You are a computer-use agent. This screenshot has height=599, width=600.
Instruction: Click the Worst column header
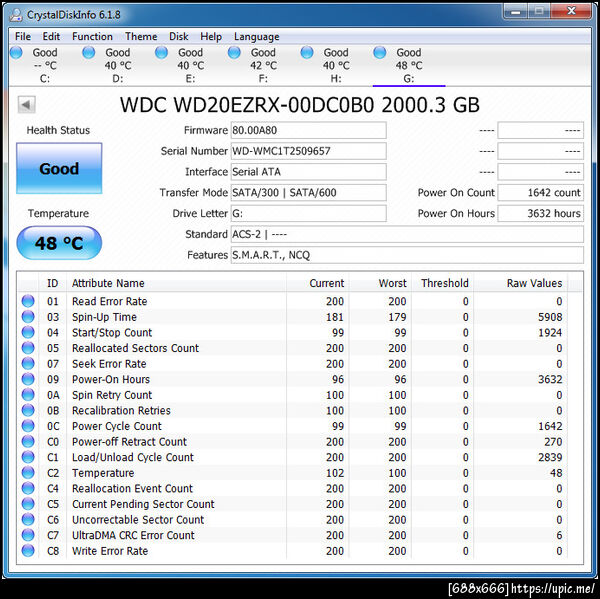[380, 283]
